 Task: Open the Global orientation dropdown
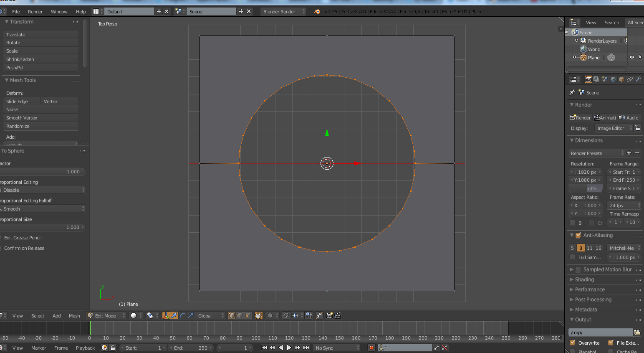point(210,315)
